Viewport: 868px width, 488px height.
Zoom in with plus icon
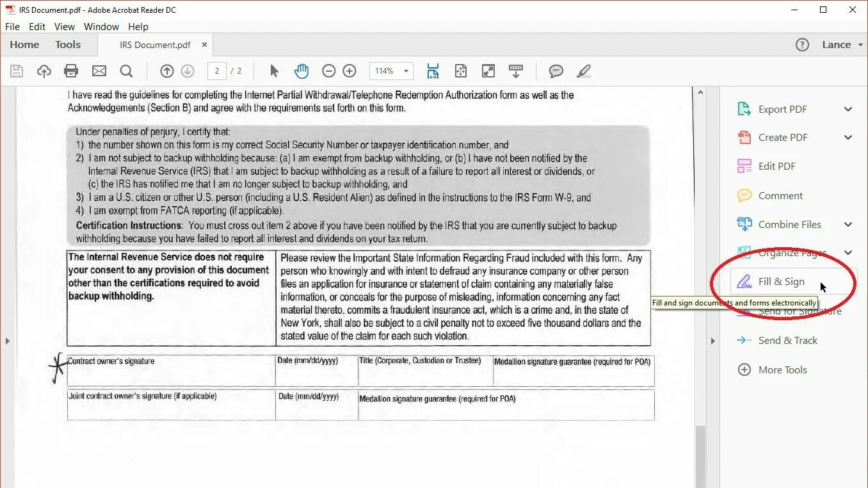[350, 71]
